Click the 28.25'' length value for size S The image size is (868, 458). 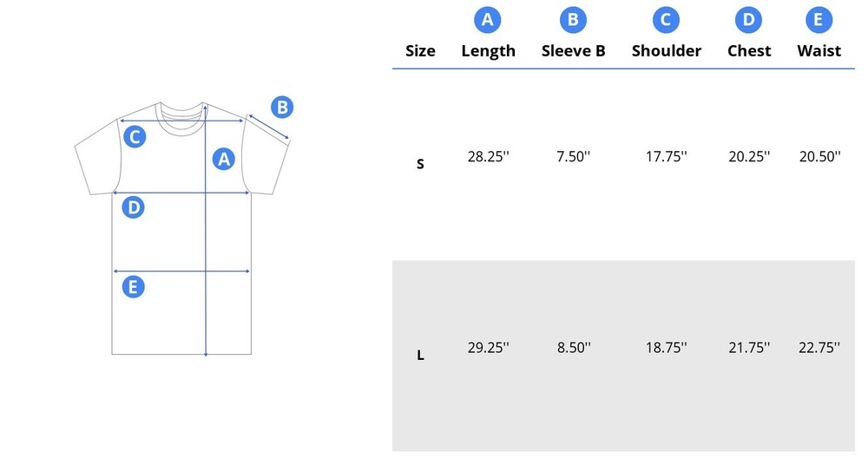[488, 157]
